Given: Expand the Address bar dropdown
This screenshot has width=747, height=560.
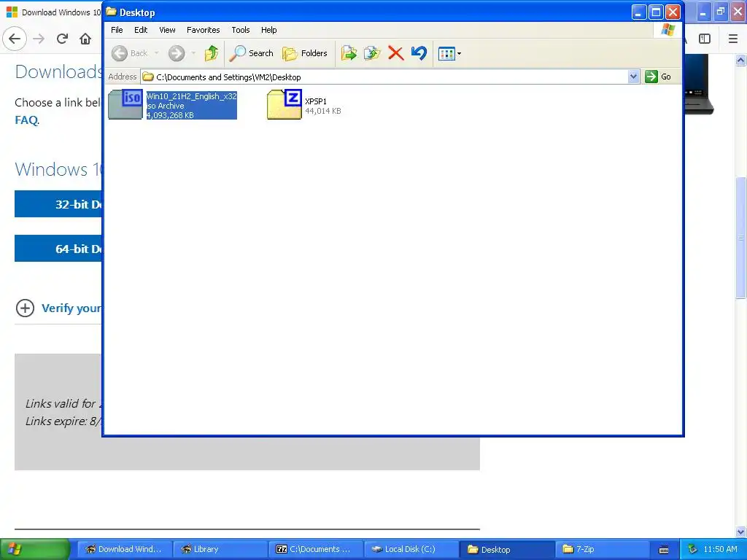Looking at the screenshot, I should [633, 77].
